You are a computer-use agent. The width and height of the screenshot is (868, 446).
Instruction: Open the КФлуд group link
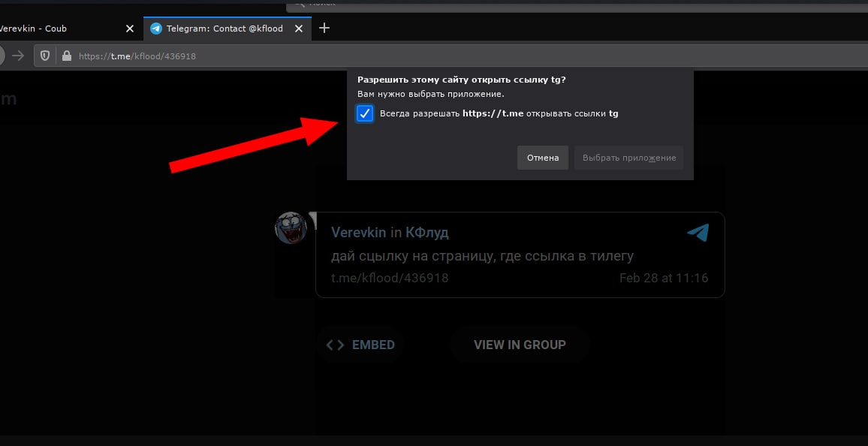coord(426,233)
